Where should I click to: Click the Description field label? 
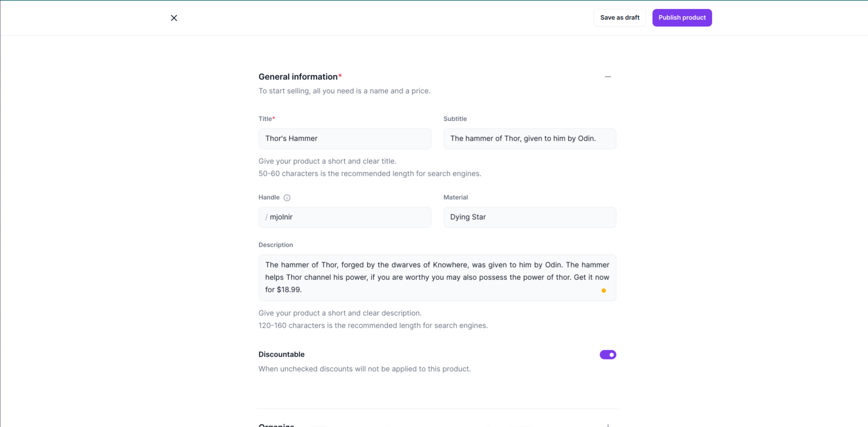(x=276, y=245)
